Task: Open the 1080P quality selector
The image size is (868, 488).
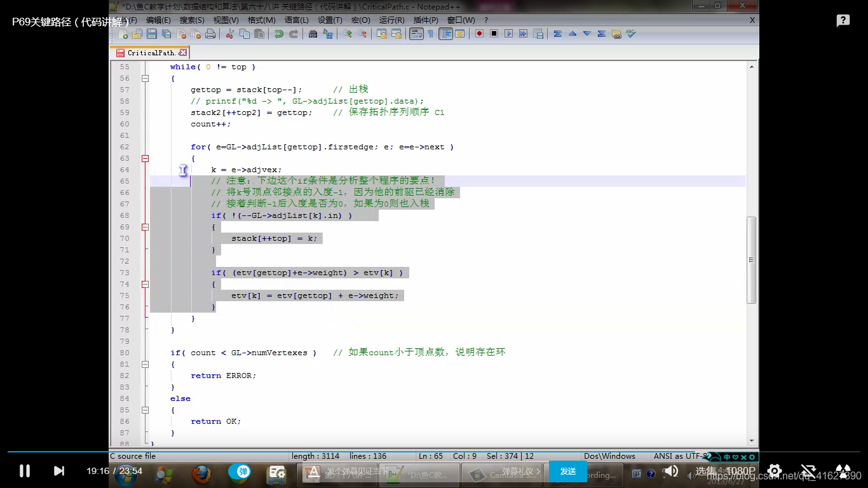Action: pyautogui.click(x=741, y=471)
